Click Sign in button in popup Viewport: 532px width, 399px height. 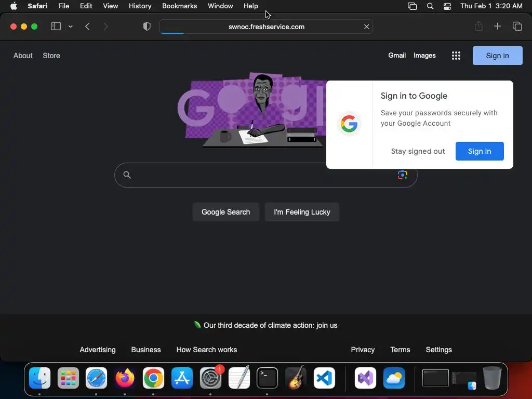pyautogui.click(x=480, y=151)
